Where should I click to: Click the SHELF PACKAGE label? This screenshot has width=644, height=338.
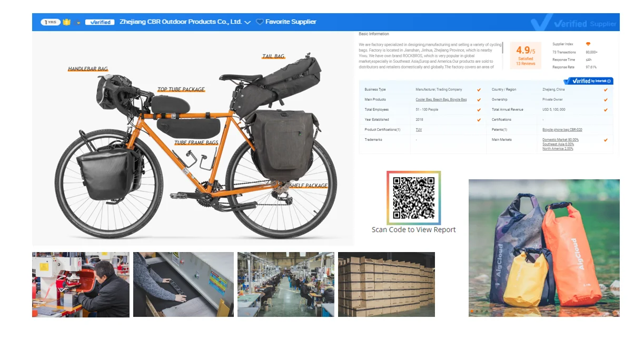309,186
